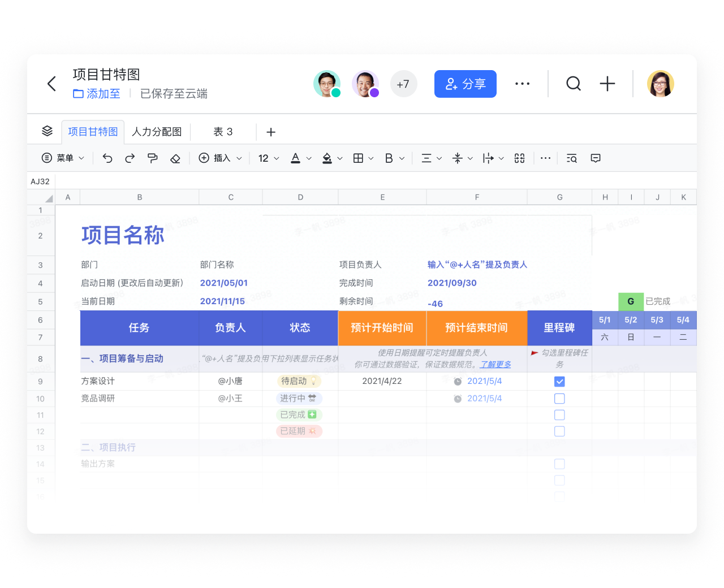Open the borders dropdown menu
This screenshot has width=724, height=588.
point(362,158)
